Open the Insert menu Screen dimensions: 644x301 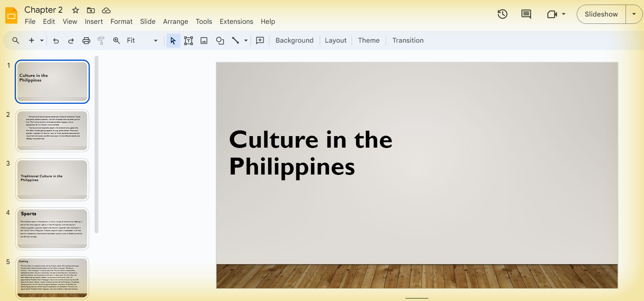point(94,22)
